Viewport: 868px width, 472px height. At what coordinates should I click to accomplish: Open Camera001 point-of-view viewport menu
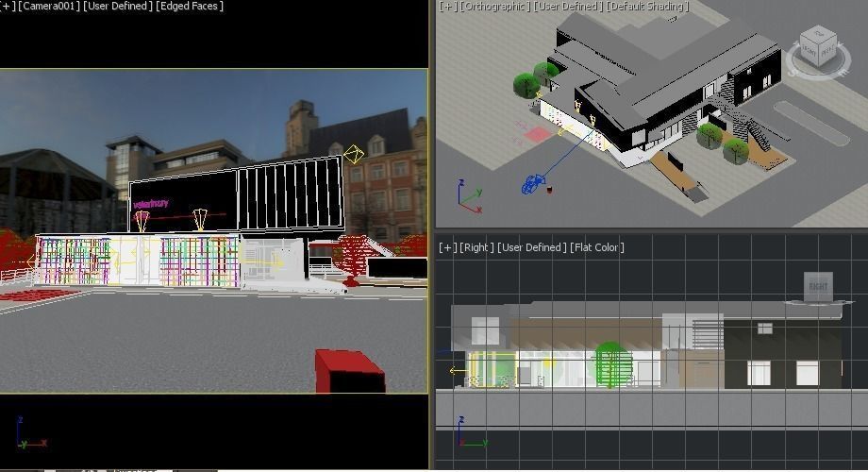49,6
